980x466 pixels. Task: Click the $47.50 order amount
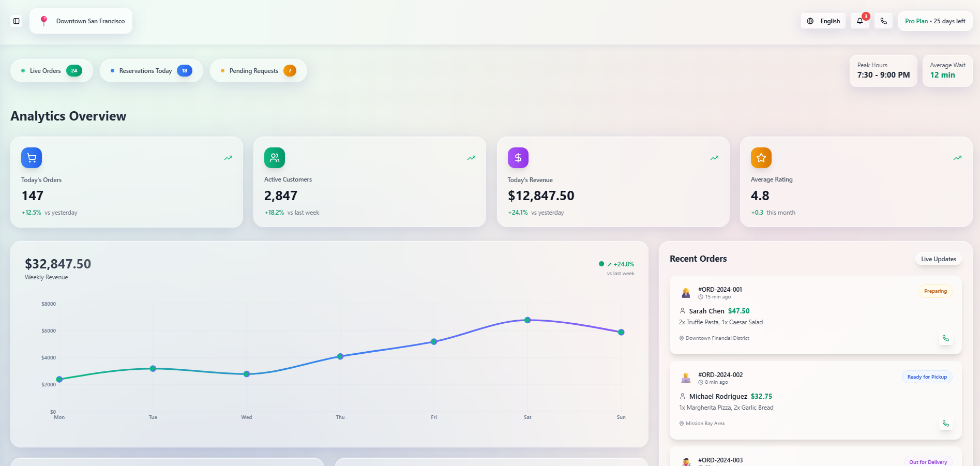[738, 311]
